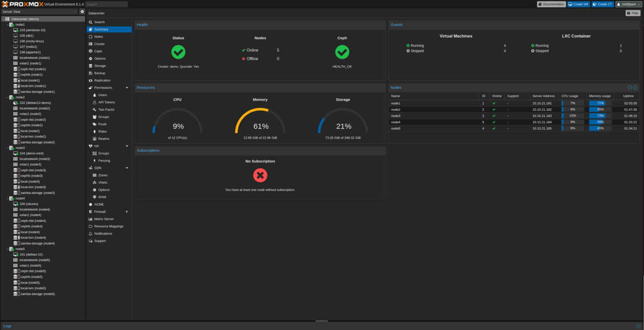Screen dimensions: 644x330
Task: Open the root@pam user menu
Action: [628, 5]
